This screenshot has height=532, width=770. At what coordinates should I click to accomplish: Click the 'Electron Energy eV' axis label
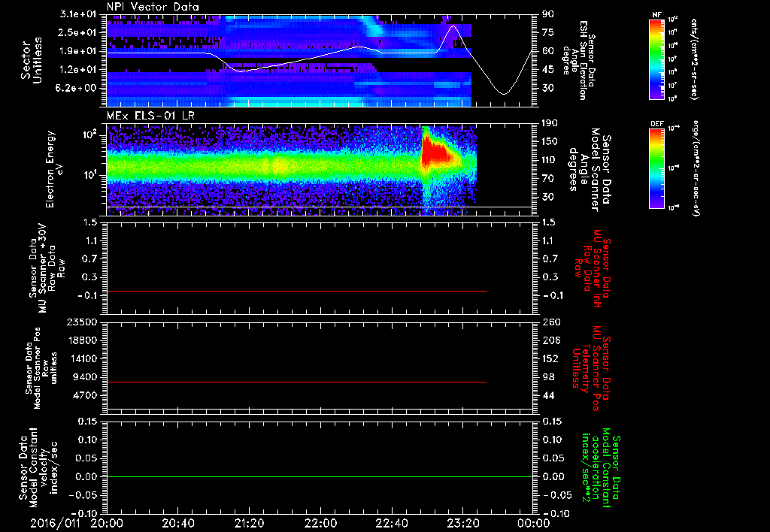point(53,169)
